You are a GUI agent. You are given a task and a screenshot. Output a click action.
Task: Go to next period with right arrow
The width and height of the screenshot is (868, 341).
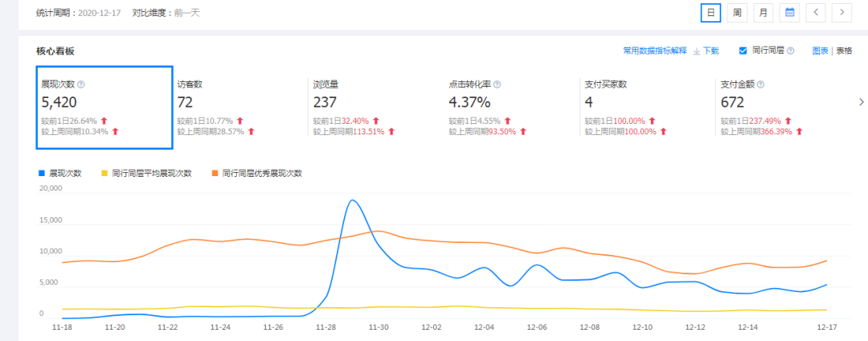click(x=841, y=13)
